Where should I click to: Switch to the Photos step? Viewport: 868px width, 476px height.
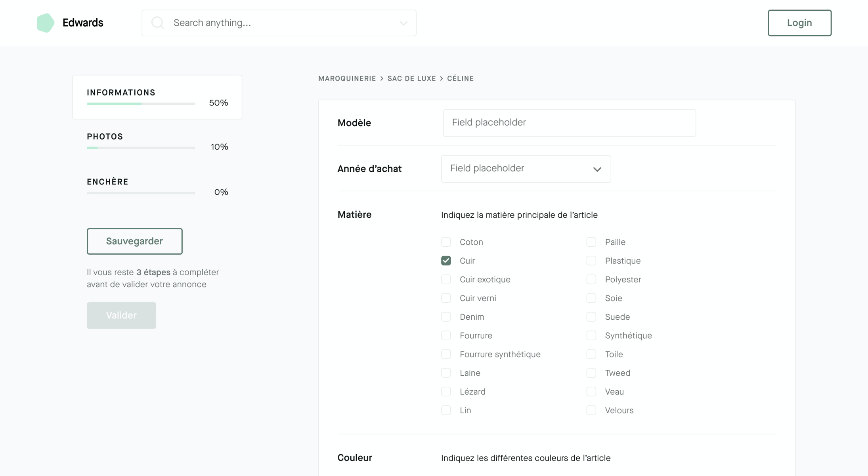click(105, 137)
